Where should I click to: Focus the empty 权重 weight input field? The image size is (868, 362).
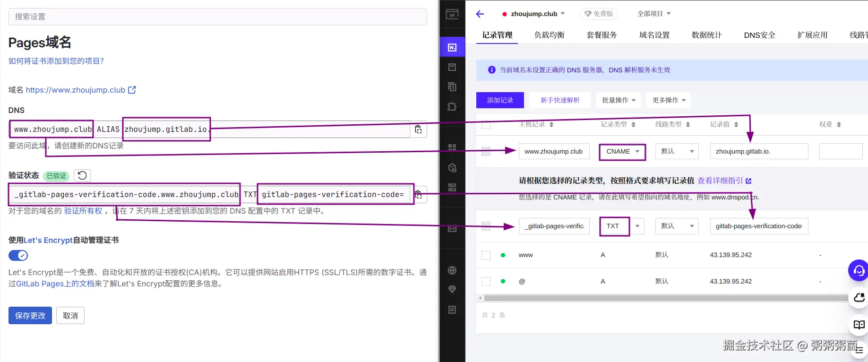(841, 151)
